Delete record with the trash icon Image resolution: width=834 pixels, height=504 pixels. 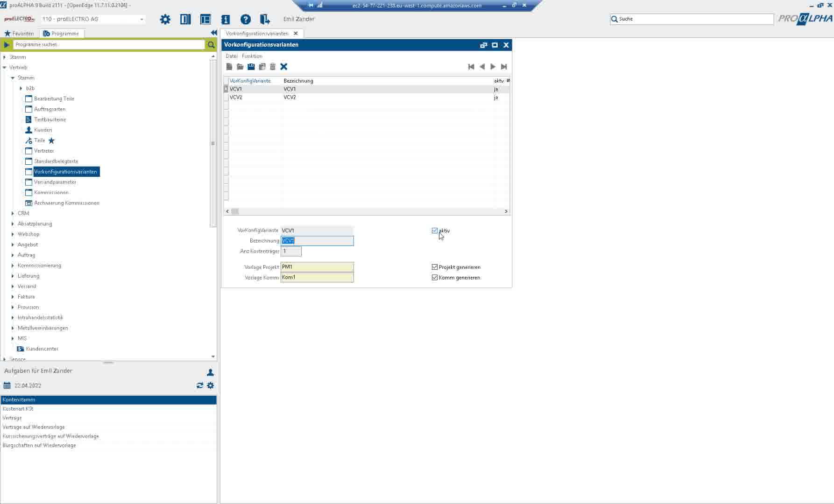tap(273, 67)
